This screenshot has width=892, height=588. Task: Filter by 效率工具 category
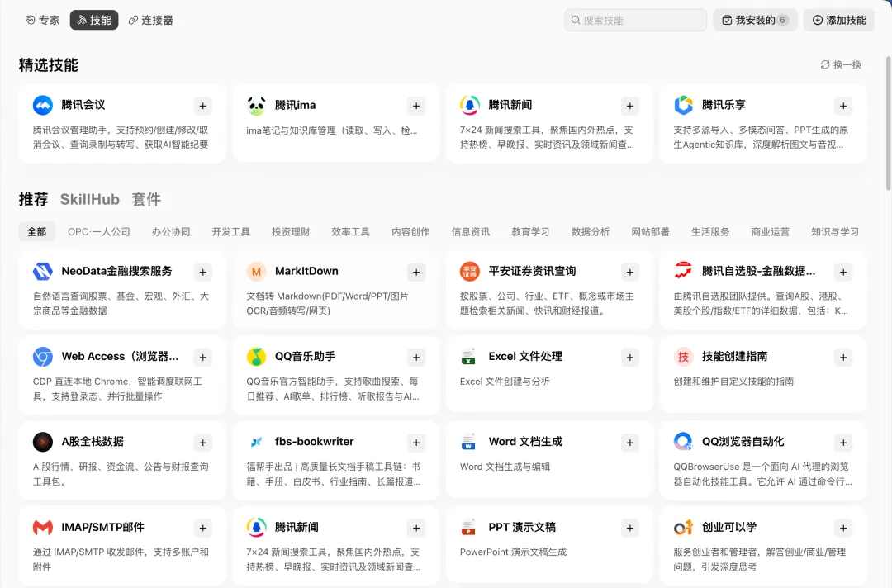(350, 231)
